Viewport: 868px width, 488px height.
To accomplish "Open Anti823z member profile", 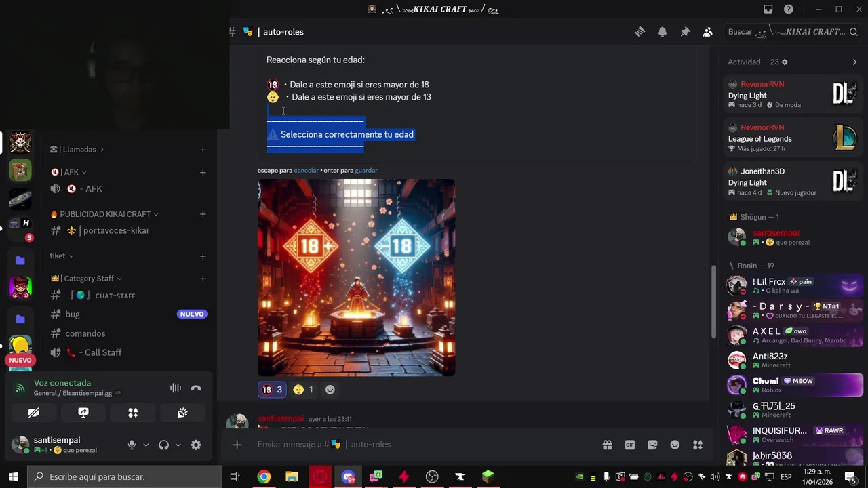I will click(794, 361).
